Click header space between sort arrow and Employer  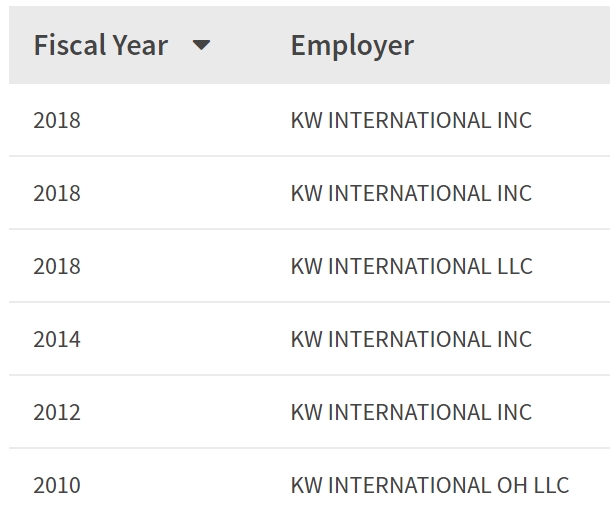251,45
